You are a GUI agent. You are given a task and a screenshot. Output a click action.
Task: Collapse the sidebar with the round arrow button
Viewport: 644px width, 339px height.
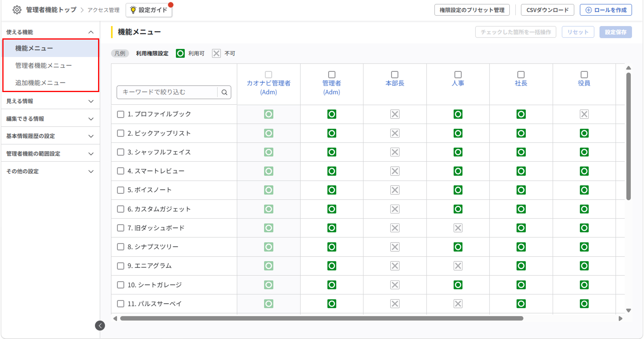(x=100, y=326)
